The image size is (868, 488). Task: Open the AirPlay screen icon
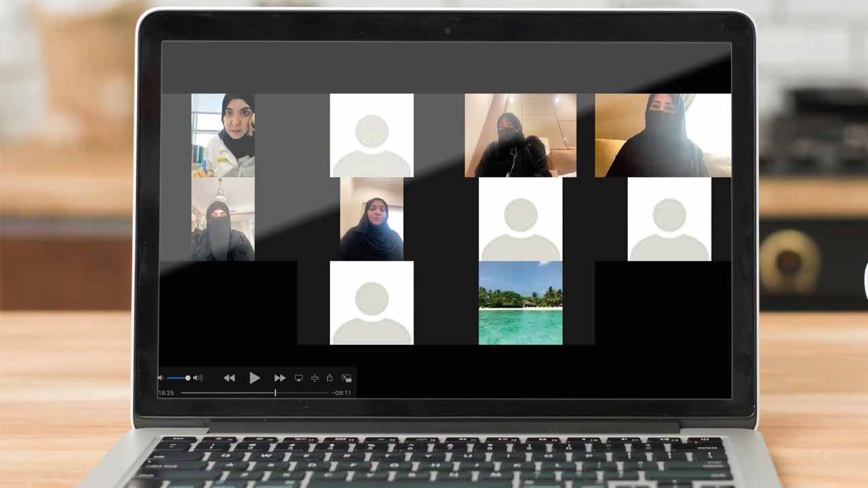pyautogui.click(x=298, y=378)
